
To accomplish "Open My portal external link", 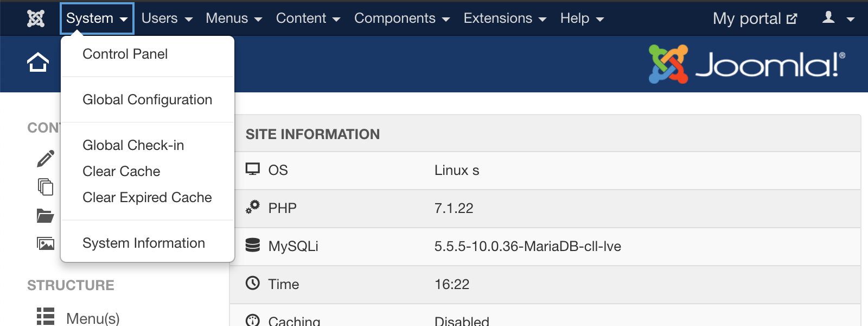I will point(755,18).
